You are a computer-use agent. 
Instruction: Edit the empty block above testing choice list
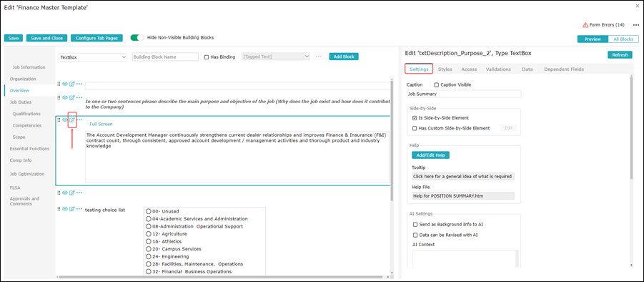tap(72, 193)
